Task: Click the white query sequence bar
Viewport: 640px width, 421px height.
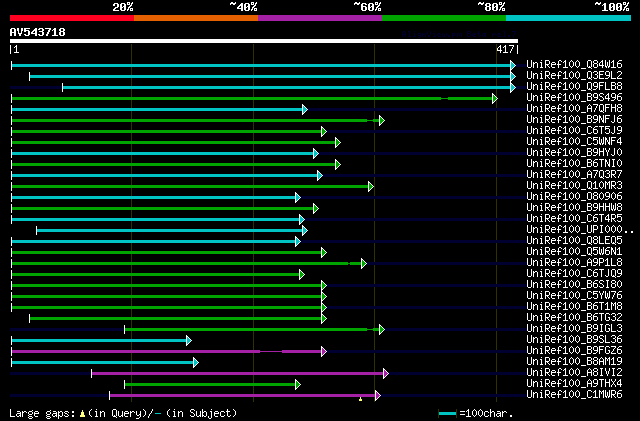Action: [x=264, y=41]
